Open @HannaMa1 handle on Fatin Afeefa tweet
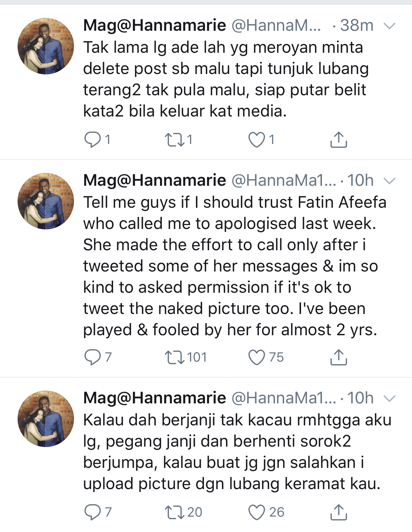 [x=283, y=181]
